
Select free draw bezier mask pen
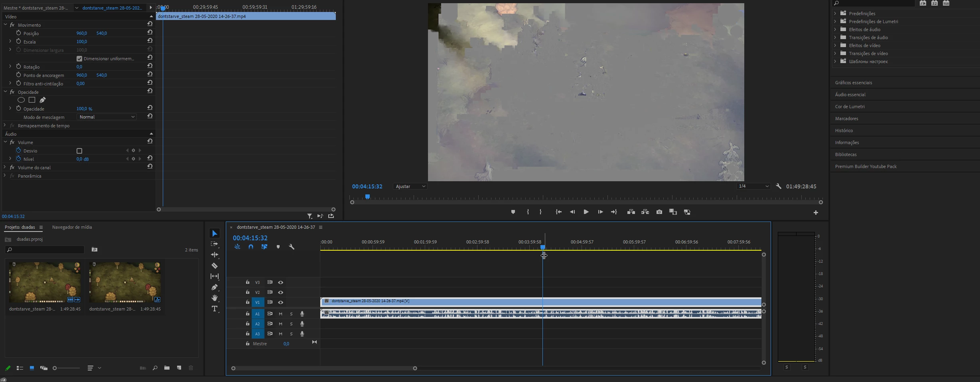(43, 100)
